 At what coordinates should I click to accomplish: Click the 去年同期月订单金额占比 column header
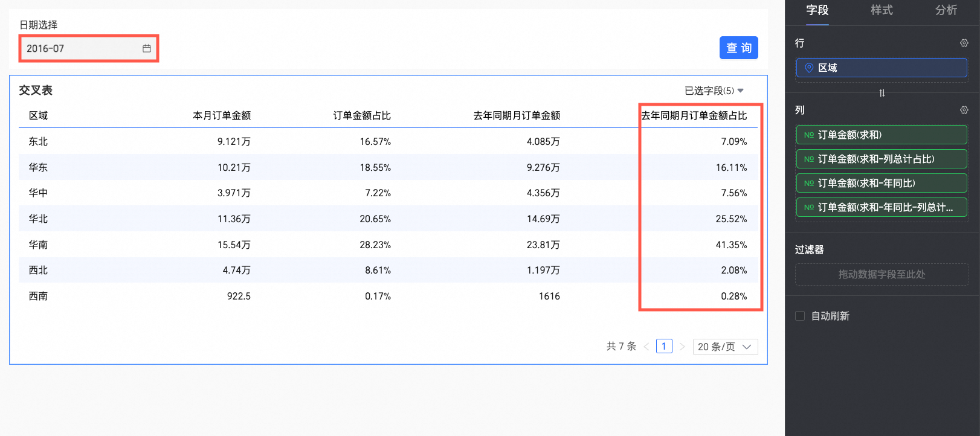(x=694, y=115)
